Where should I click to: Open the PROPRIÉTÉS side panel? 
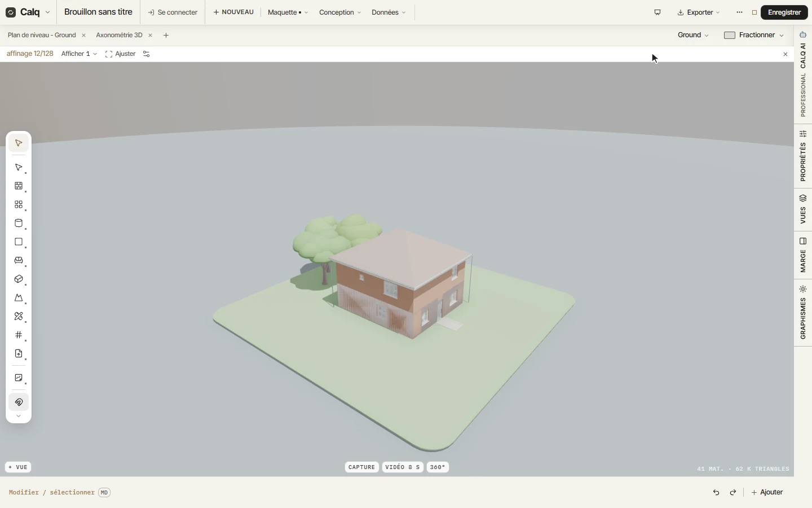[x=803, y=156]
